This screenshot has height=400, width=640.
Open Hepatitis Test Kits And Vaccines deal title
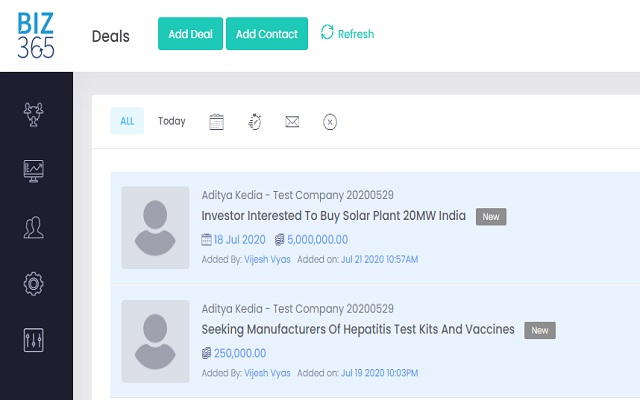(358, 329)
